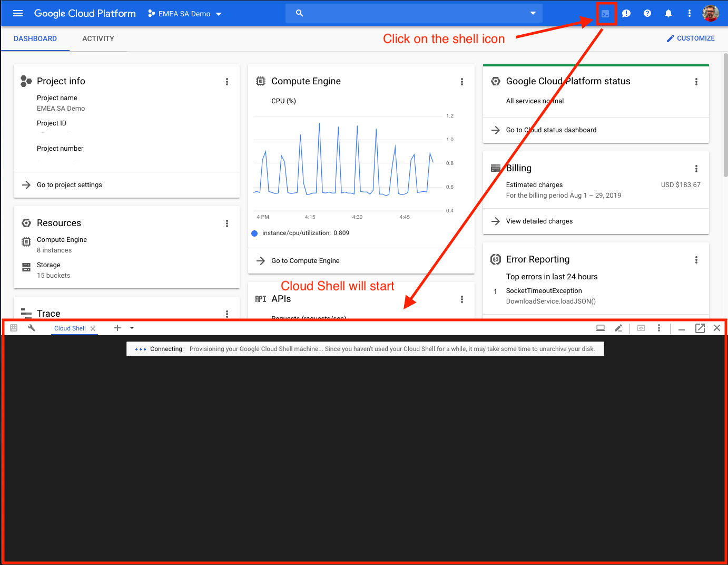The width and height of the screenshot is (728, 565).
Task: Open the hamburger navigation menu
Action: (x=18, y=13)
